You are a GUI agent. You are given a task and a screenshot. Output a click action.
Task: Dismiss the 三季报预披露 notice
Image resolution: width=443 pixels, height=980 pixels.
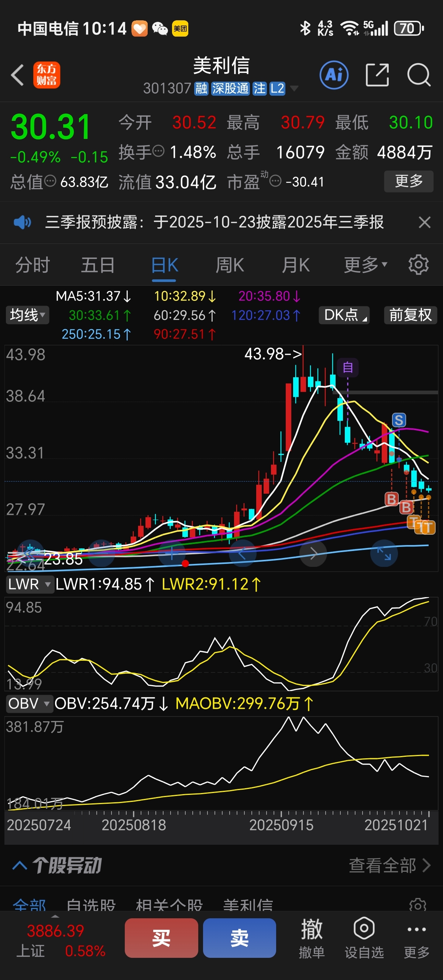425,222
